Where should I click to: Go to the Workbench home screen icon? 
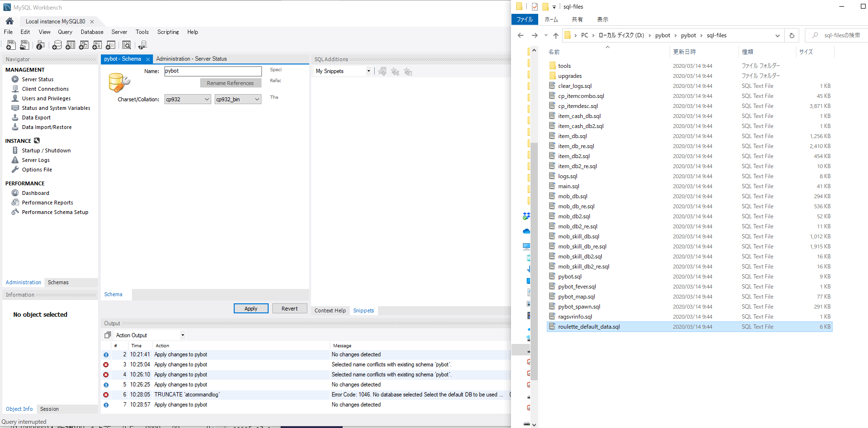pyautogui.click(x=10, y=21)
